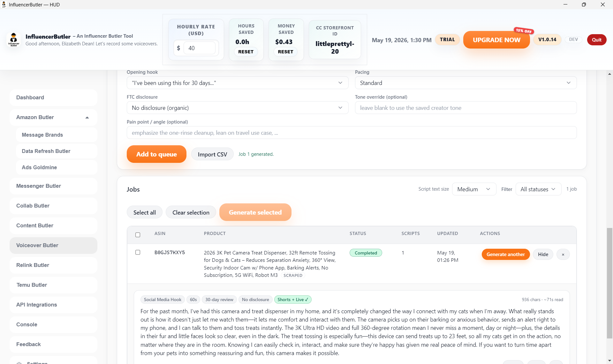Click the No disclosure tag

(x=255, y=300)
